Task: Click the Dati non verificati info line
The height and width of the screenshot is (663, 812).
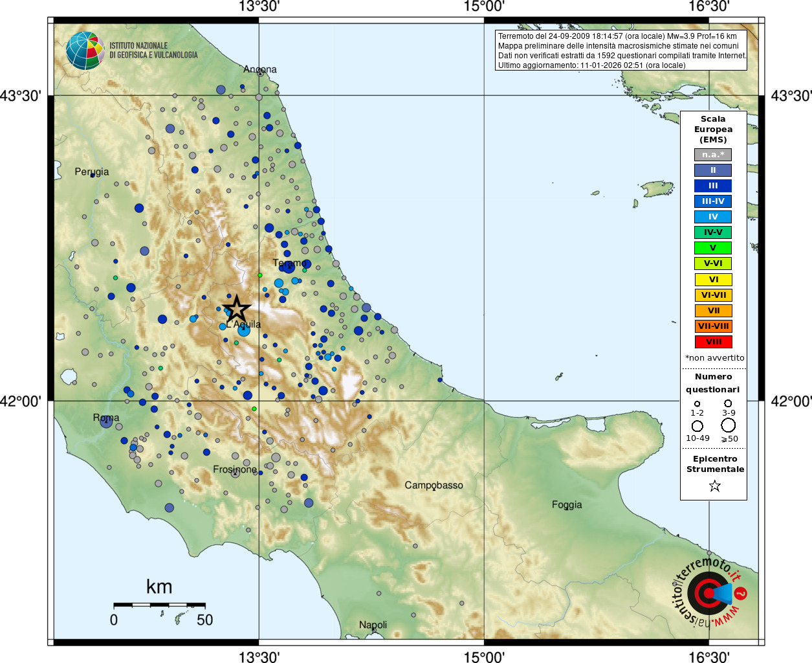Action: tap(622, 56)
